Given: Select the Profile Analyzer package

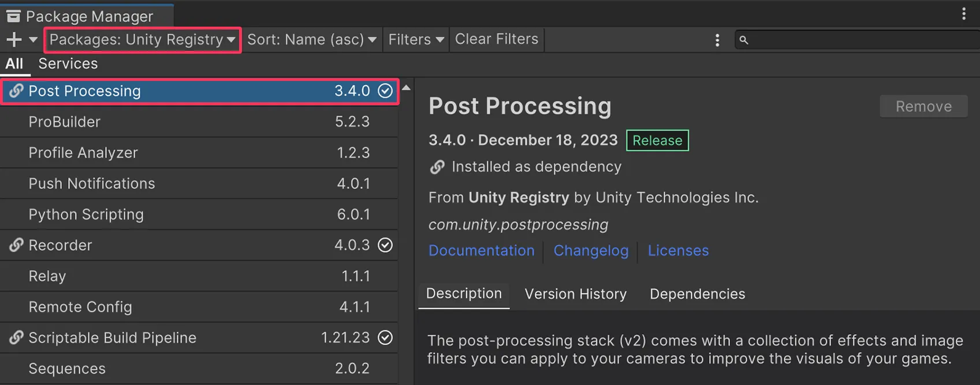Looking at the screenshot, I should point(199,153).
